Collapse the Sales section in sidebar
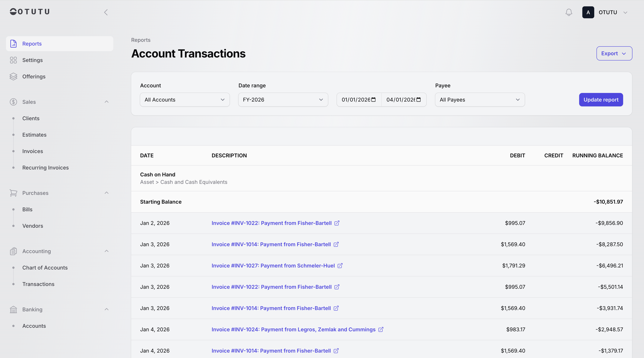644x358 pixels. click(107, 102)
